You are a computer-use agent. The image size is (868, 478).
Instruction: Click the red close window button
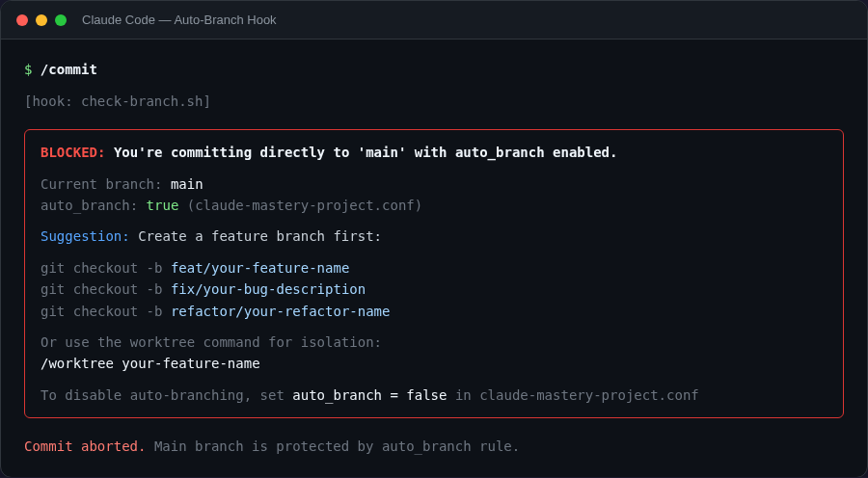pyautogui.click(x=22, y=20)
